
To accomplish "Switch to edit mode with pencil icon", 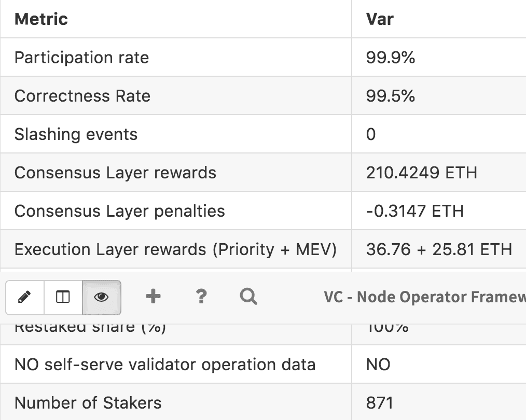I will 24,297.
